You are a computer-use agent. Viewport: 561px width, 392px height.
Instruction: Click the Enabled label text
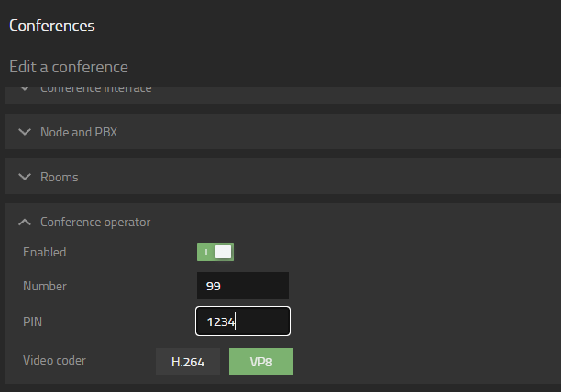coord(45,252)
